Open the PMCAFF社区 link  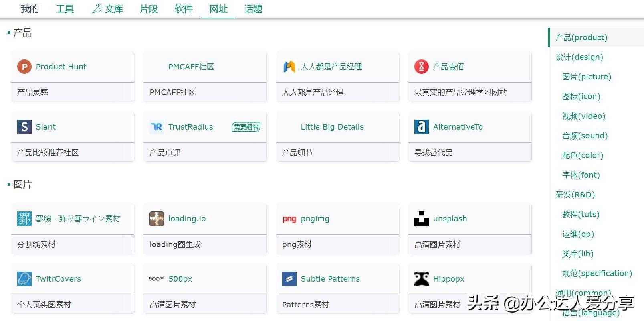point(191,67)
